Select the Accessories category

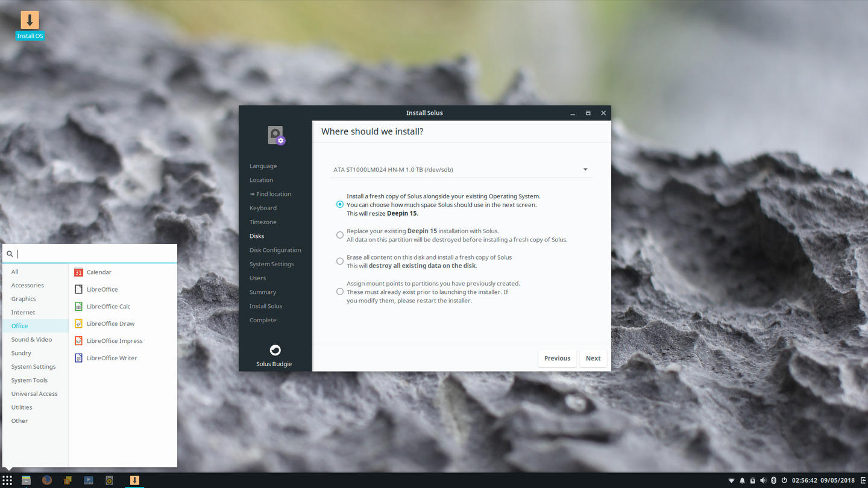(36, 285)
